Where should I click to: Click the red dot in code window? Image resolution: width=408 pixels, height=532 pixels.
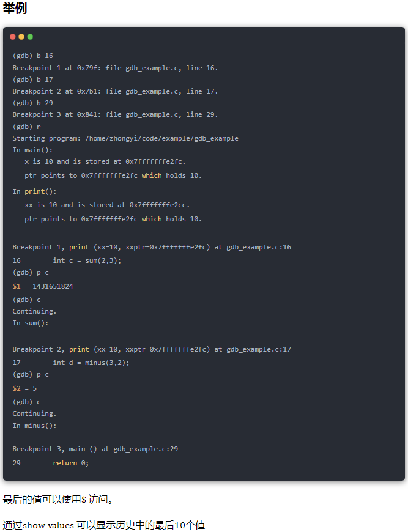pos(13,37)
